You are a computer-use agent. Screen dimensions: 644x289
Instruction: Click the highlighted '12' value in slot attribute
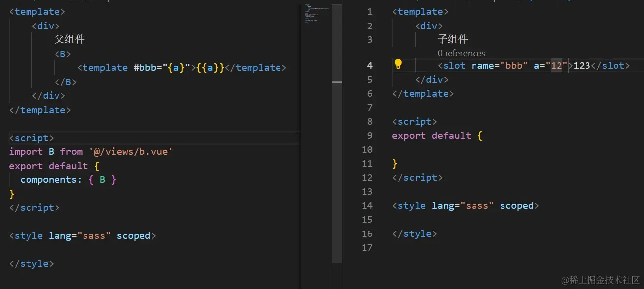(x=556, y=65)
